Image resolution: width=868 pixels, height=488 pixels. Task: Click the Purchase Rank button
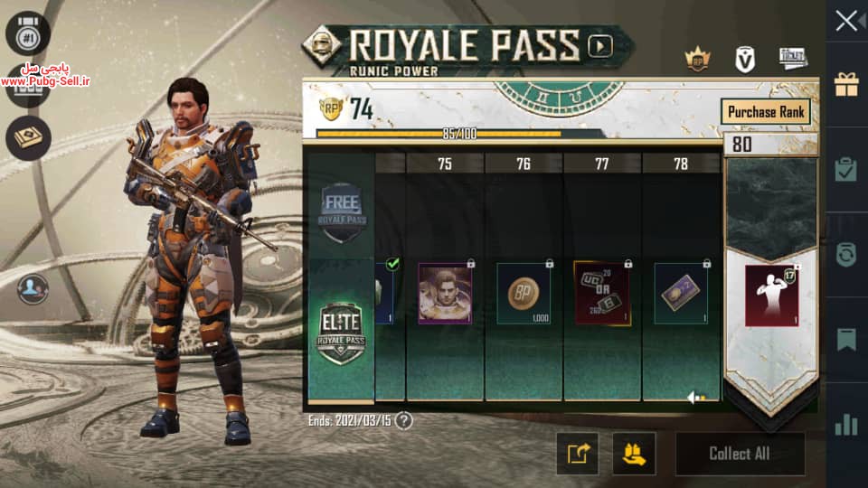coord(766,112)
